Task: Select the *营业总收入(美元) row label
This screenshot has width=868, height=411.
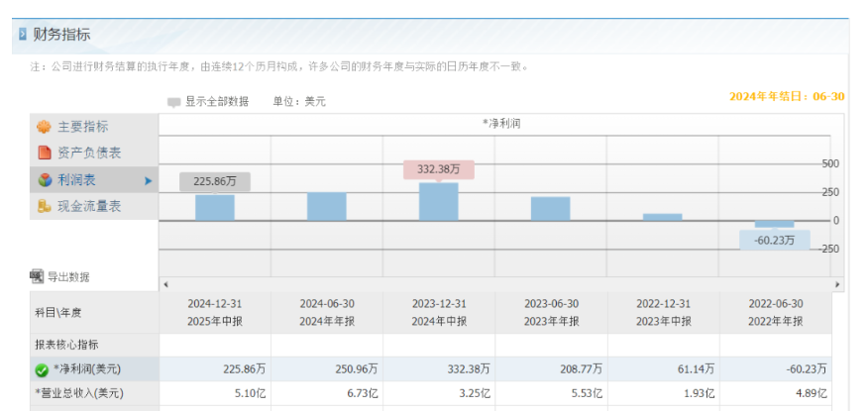Action: (x=79, y=393)
